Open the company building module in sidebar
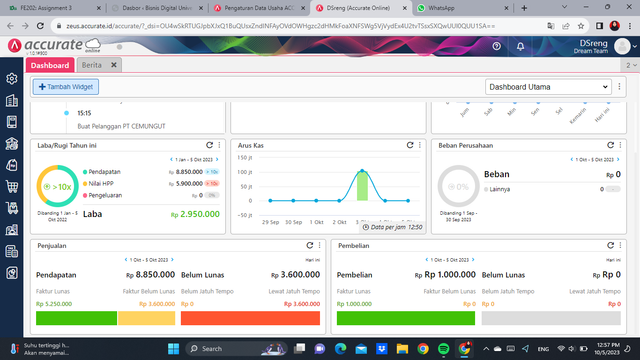 pyautogui.click(x=12, y=100)
